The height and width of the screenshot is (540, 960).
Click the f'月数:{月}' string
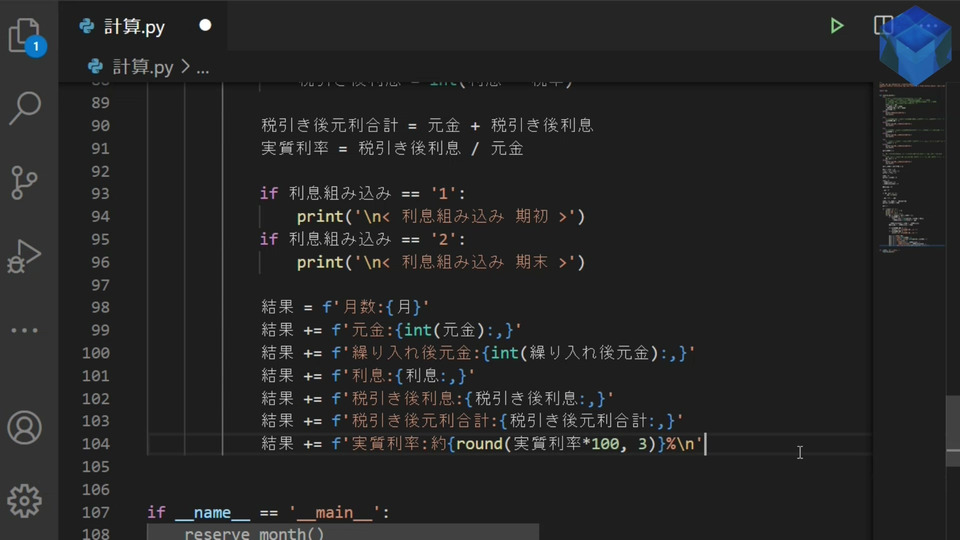(375, 307)
